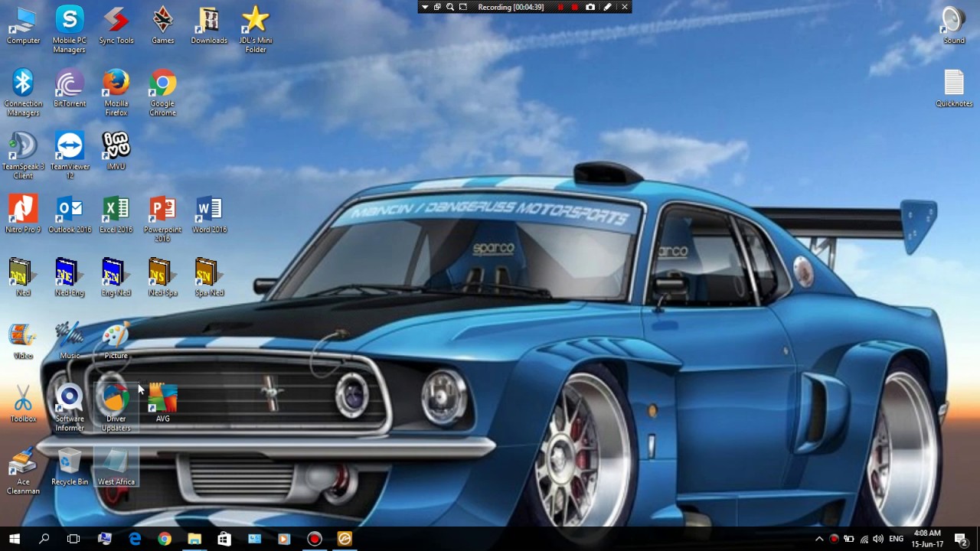Viewport: 980px width, 551px height.
Task: Open the volume tray icon
Action: [x=878, y=539]
